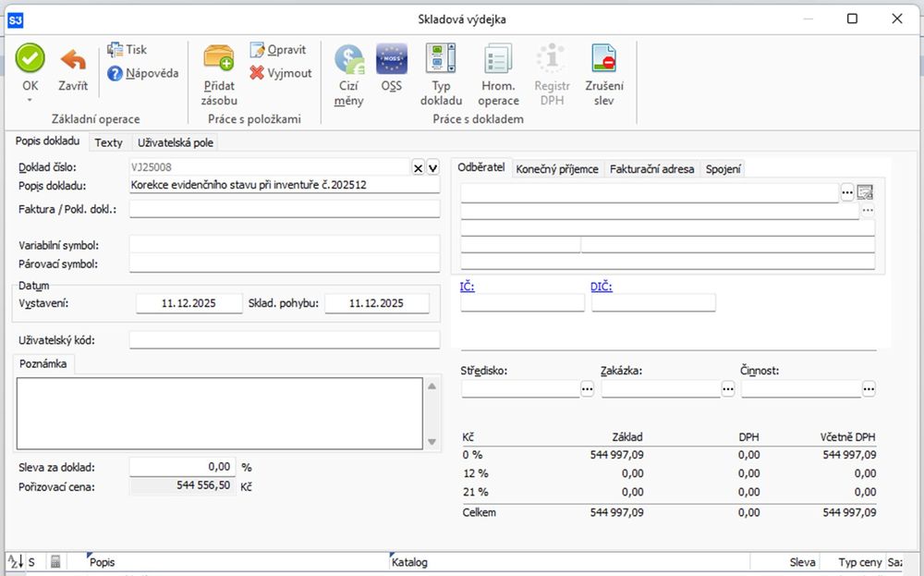Click Vyjmout to remove item
Viewport: 924px width, 576px height.
(281, 73)
